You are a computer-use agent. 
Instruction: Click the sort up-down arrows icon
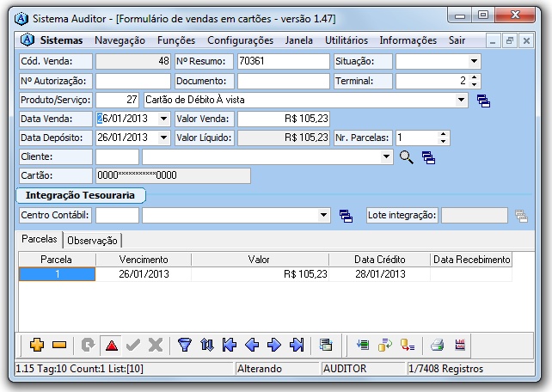coord(207,345)
